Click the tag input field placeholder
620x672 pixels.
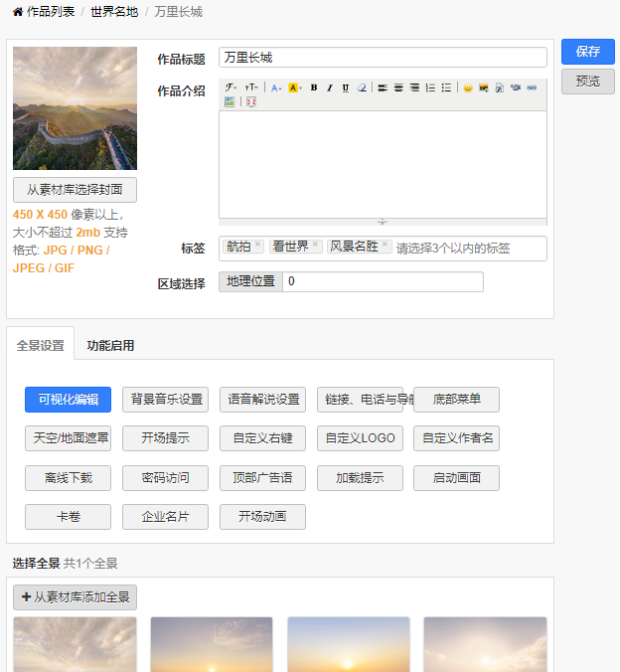[453, 249]
